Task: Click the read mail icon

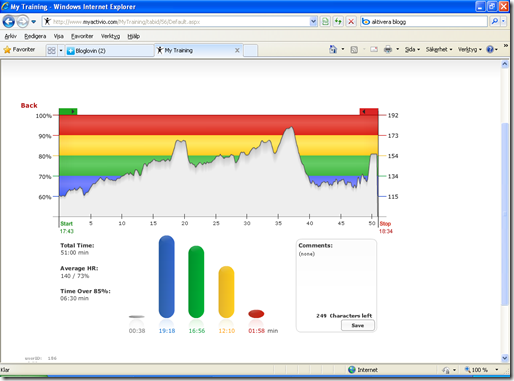Action: [374, 50]
